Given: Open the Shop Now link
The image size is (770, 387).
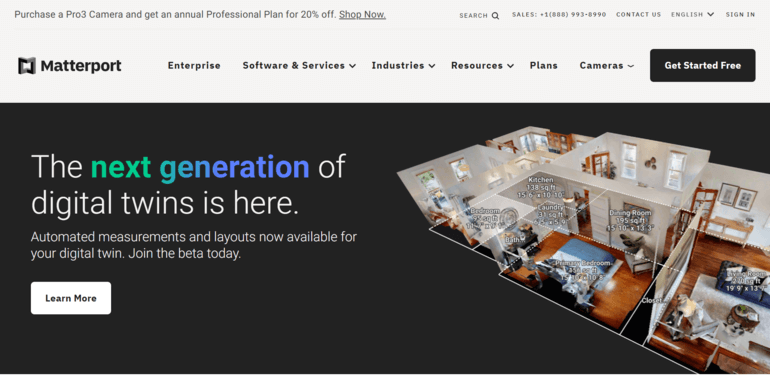Looking at the screenshot, I should pos(362,15).
